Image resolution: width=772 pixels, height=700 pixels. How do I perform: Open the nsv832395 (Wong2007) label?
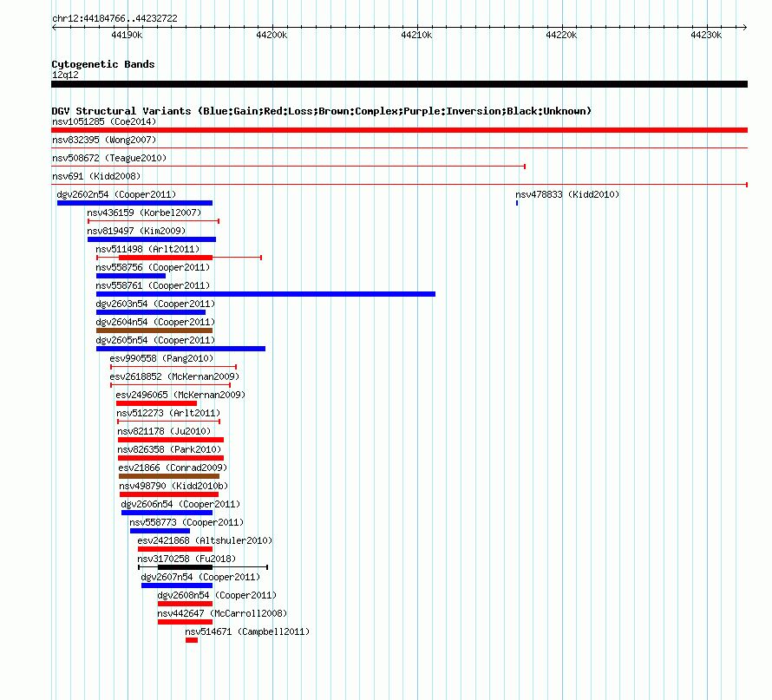pos(104,140)
